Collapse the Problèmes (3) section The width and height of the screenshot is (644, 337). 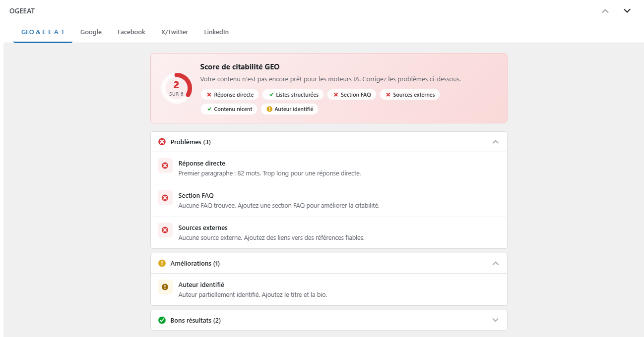[495, 142]
